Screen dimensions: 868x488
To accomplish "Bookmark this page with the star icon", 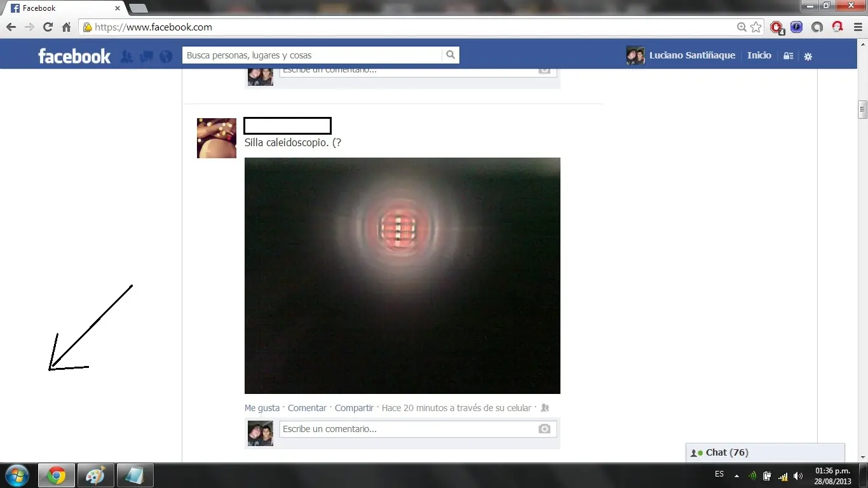I will [756, 27].
